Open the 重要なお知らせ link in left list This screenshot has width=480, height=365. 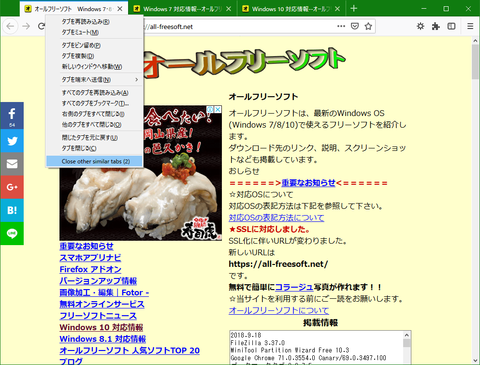click(86, 246)
